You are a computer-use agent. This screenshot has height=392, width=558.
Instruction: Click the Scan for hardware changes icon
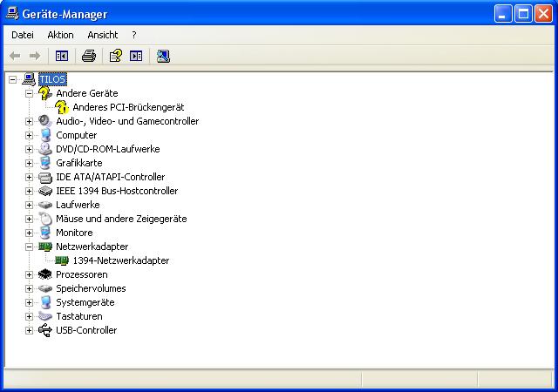coord(163,56)
